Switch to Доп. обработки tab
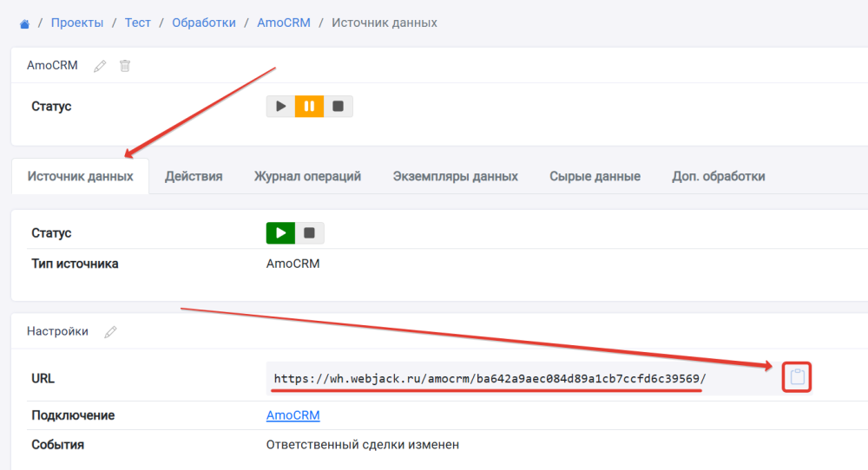Viewport: 868px width, 470px height. click(719, 176)
